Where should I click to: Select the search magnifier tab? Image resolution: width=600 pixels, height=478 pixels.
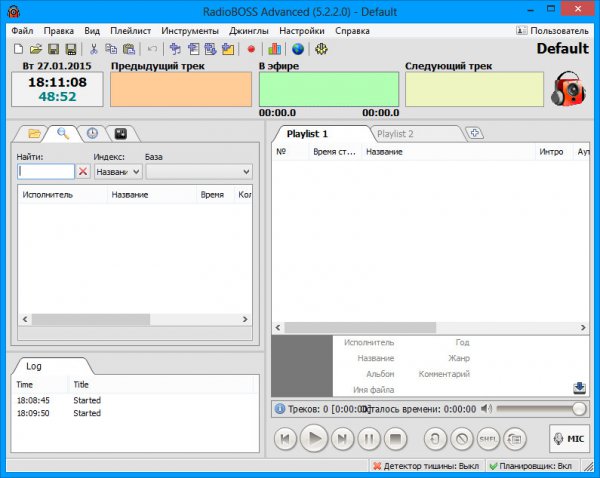coord(63,134)
